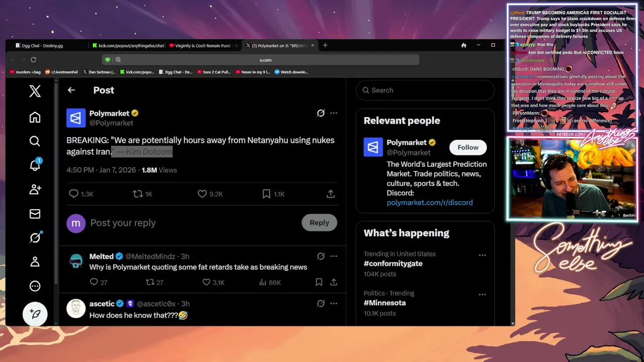Close the Polymarket on X tab
This screenshot has width=644, height=362.
312,45
